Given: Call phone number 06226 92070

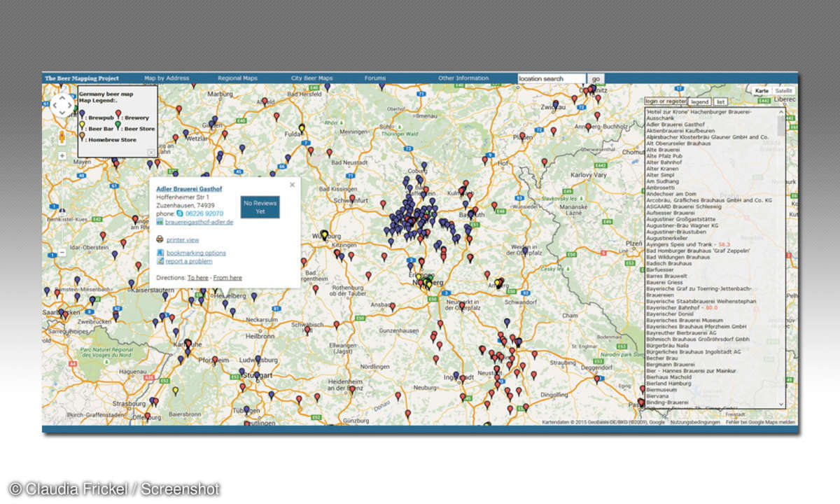Looking at the screenshot, I should 203,213.
